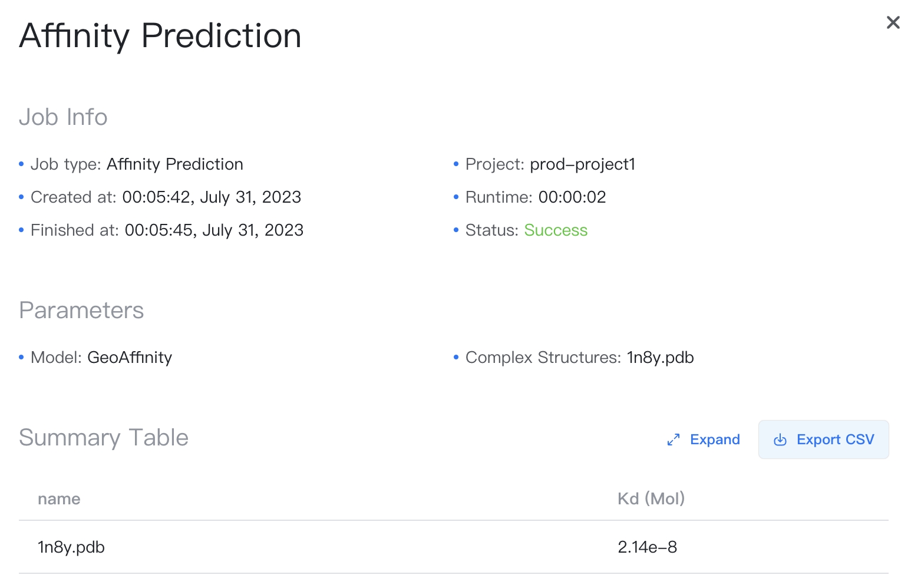The width and height of the screenshot is (911, 588).
Task: Click the Created at timestamp
Action: coord(211,197)
